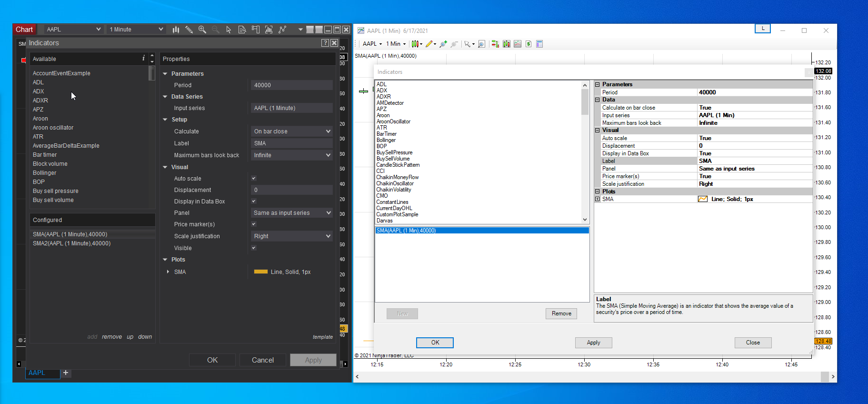The height and width of the screenshot is (404, 868).
Task: Toggle the Visible checkbox
Action: coord(254,248)
